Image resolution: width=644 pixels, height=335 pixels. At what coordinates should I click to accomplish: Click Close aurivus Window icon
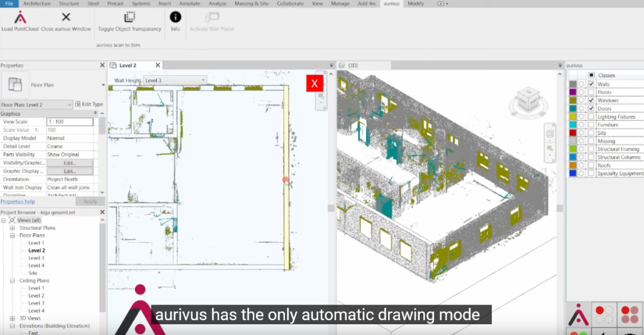(66, 17)
